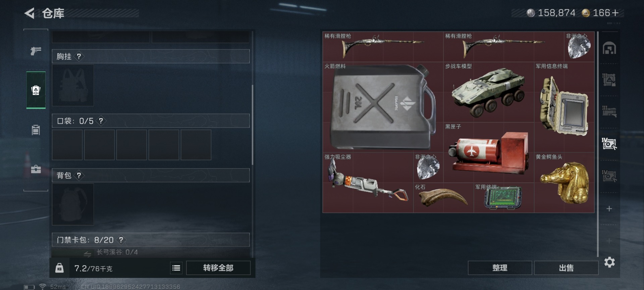Image resolution: width=644 pixels, height=290 pixels.
Task: Open the stash settings gear icon
Action: [609, 262]
